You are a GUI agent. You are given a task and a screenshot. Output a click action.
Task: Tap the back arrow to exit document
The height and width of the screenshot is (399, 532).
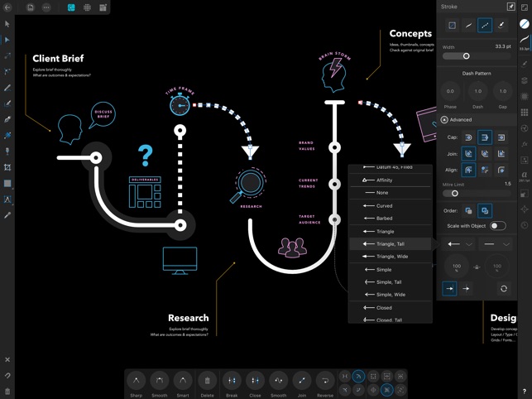click(x=7, y=7)
